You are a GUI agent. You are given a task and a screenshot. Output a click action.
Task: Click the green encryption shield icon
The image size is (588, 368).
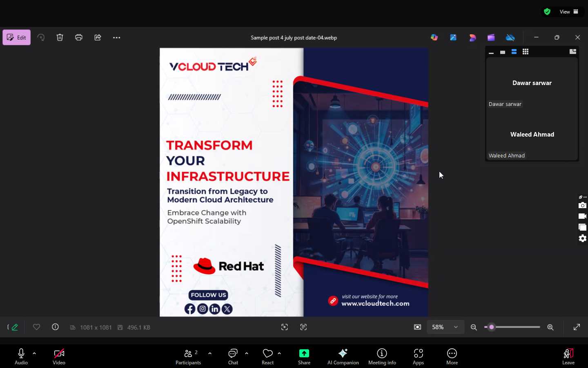pos(547,12)
